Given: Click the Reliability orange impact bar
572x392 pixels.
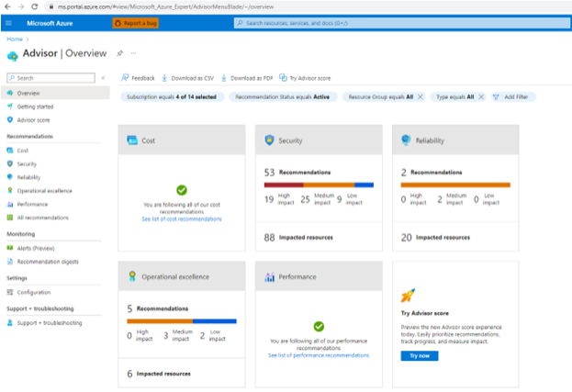Looking at the screenshot, I should click(455, 185).
